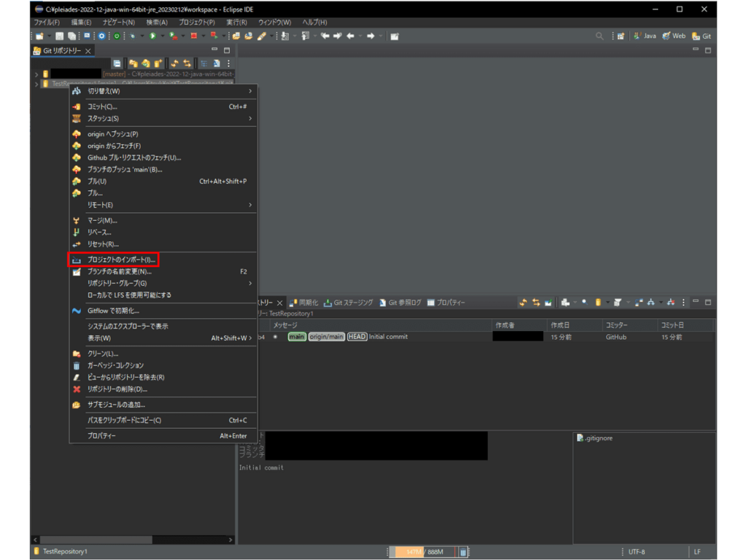This screenshot has height=560, width=747.
Task: Switch to Git perspective button
Action: pos(702,36)
